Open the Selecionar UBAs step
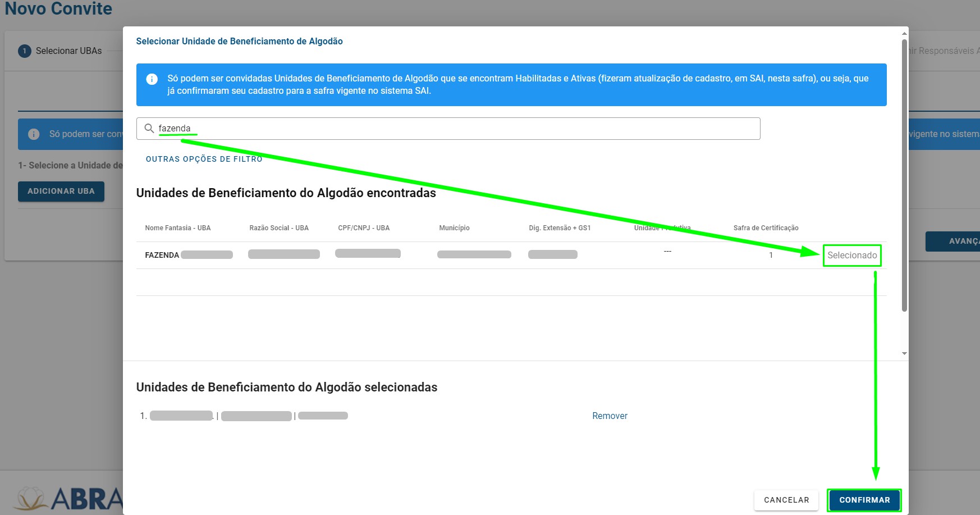This screenshot has height=515, width=980. pyautogui.click(x=68, y=51)
